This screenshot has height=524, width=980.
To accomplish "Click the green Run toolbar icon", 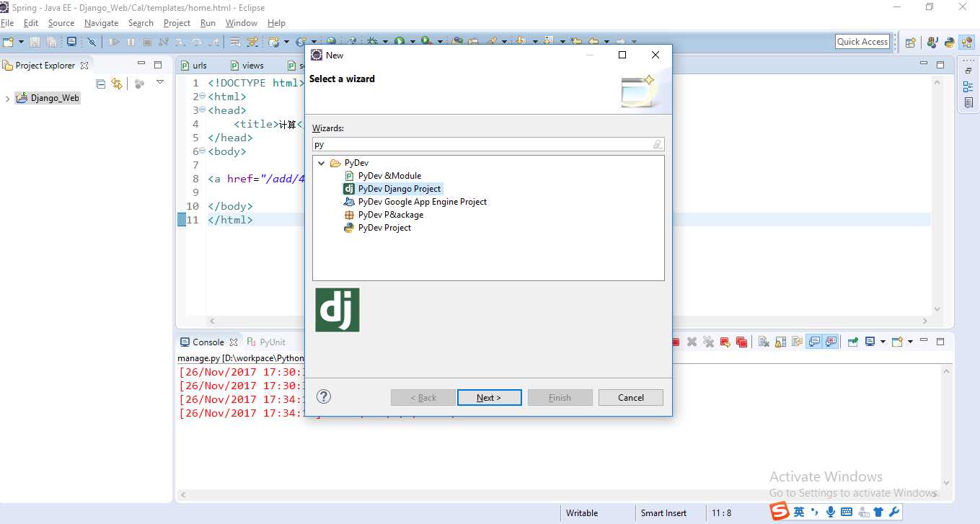I will (x=399, y=42).
